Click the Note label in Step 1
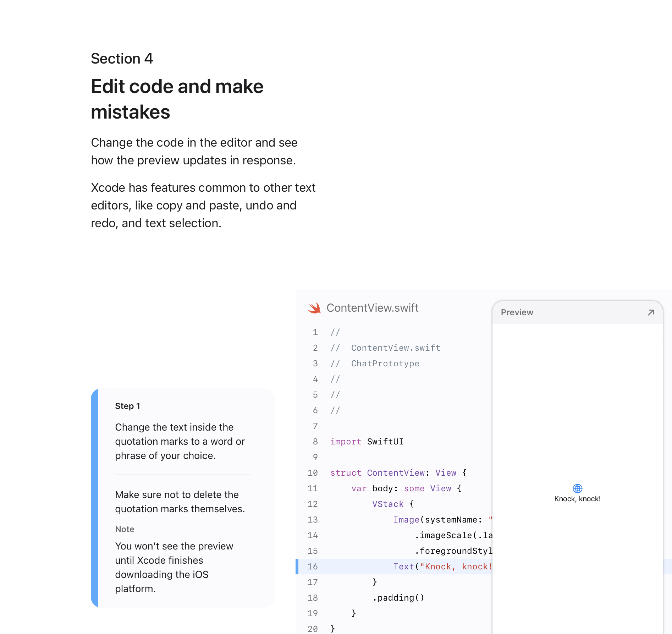This screenshot has width=672, height=634. click(125, 529)
